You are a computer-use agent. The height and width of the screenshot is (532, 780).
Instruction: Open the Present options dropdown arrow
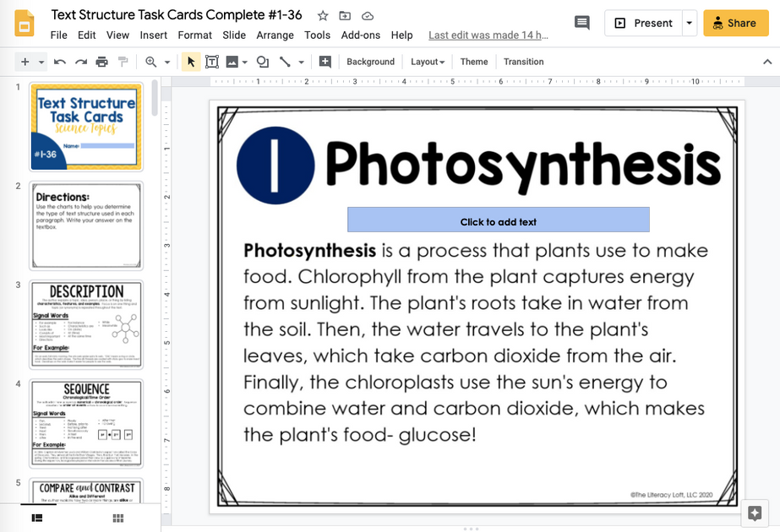[x=687, y=23]
